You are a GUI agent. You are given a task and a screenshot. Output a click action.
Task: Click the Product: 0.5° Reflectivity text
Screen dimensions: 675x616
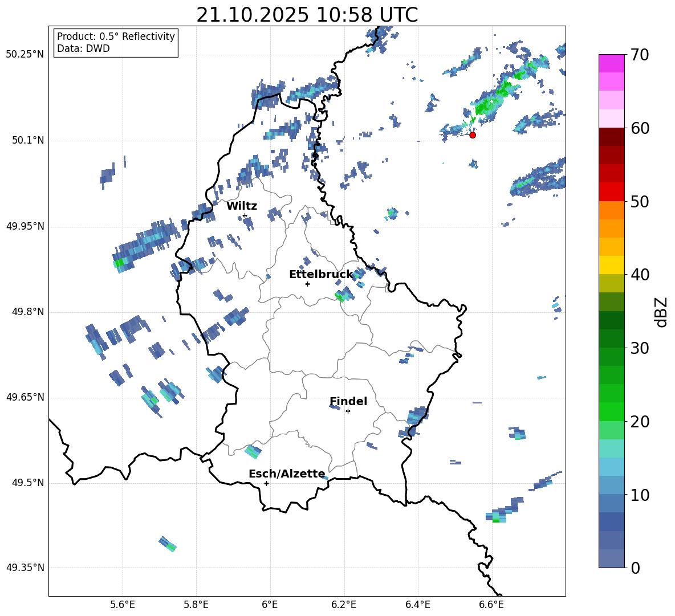point(116,36)
